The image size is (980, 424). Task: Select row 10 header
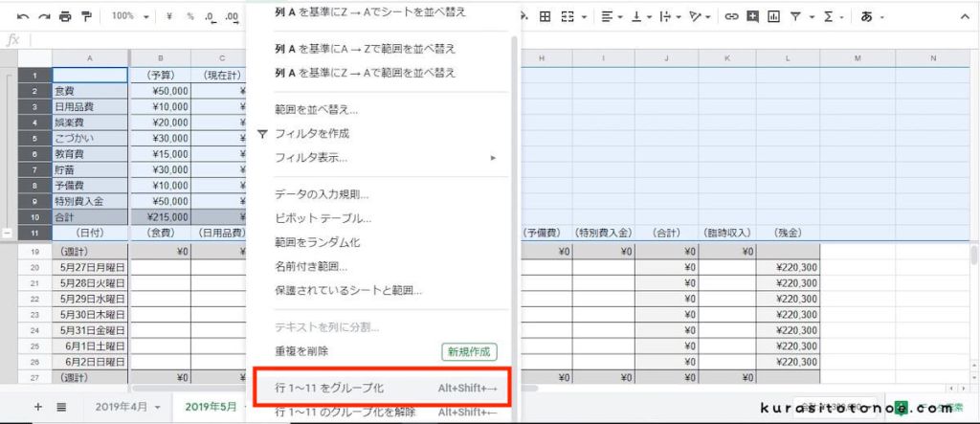click(x=34, y=217)
